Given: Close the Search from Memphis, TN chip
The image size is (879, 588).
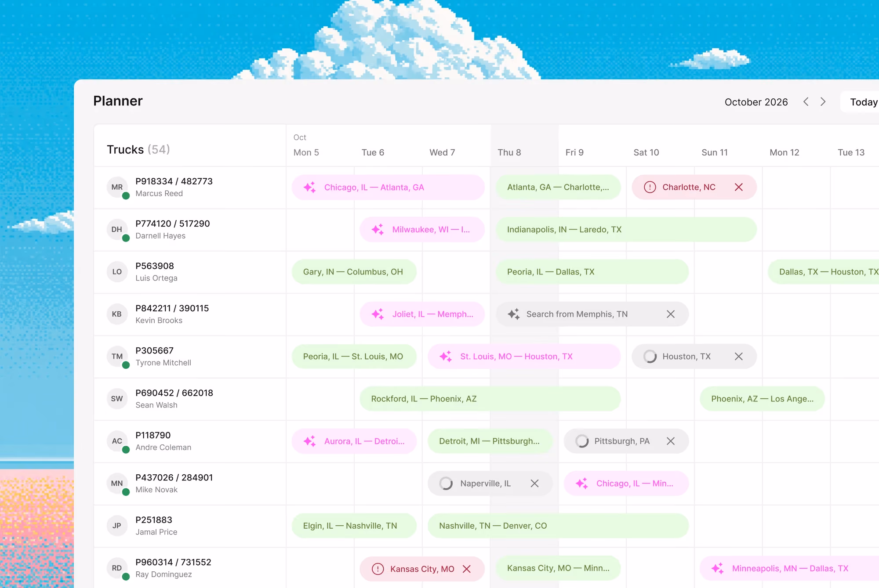Looking at the screenshot, I should (x=670, y=314).
